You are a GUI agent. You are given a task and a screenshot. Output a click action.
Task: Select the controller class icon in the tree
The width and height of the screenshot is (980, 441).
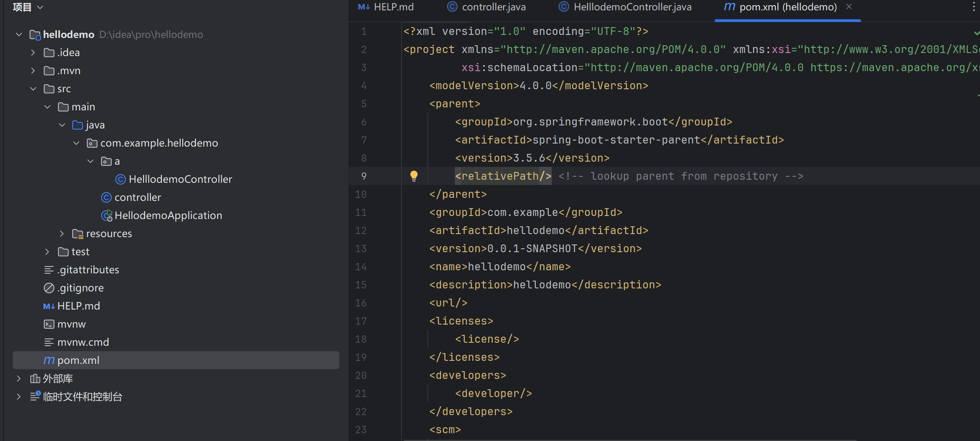(x=106, y=197)
